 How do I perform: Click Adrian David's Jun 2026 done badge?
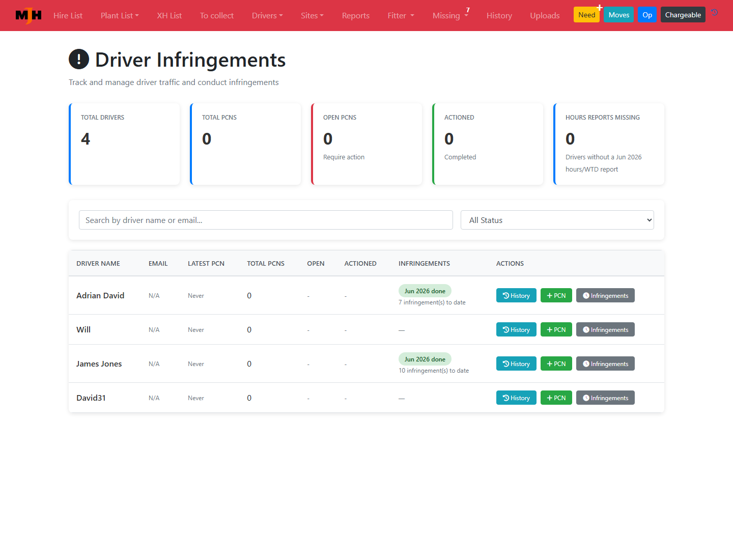tap(425, 291)
